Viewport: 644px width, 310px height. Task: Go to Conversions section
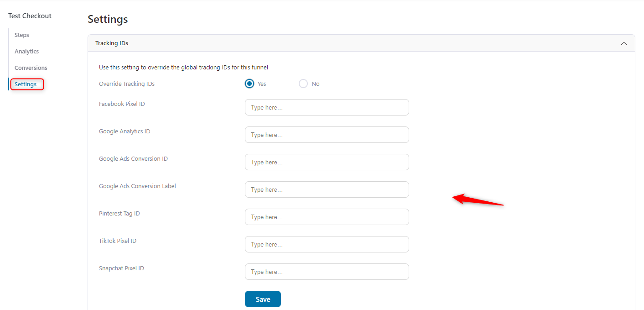31,68
